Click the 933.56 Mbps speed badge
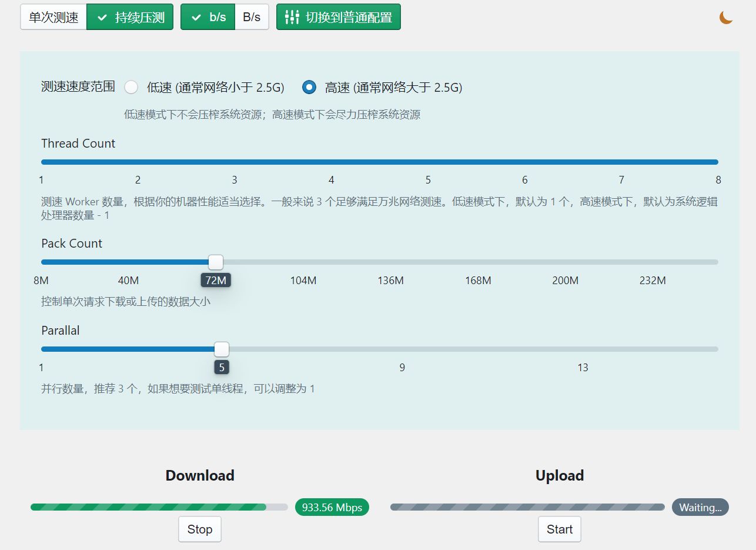Viewport: 756px width, 550px height. [332, 507]
